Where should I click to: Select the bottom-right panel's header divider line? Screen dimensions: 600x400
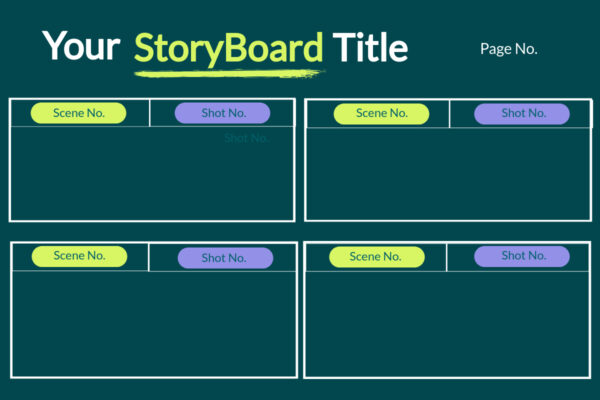point(446,257)
